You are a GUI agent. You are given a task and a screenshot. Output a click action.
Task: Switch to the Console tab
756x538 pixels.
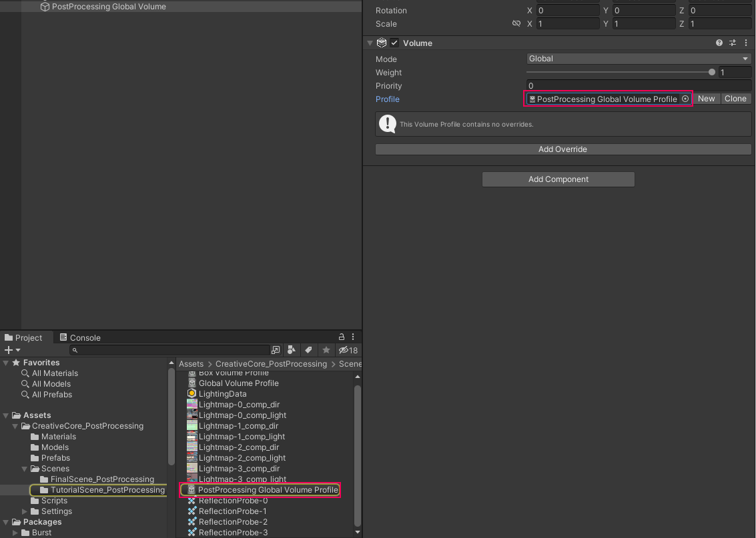point(80,337)
